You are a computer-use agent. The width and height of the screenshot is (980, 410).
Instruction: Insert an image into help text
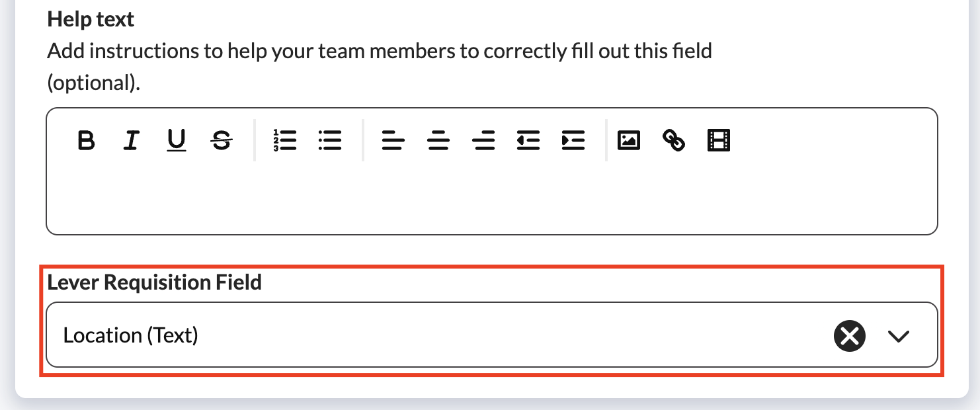pos(628,140)
